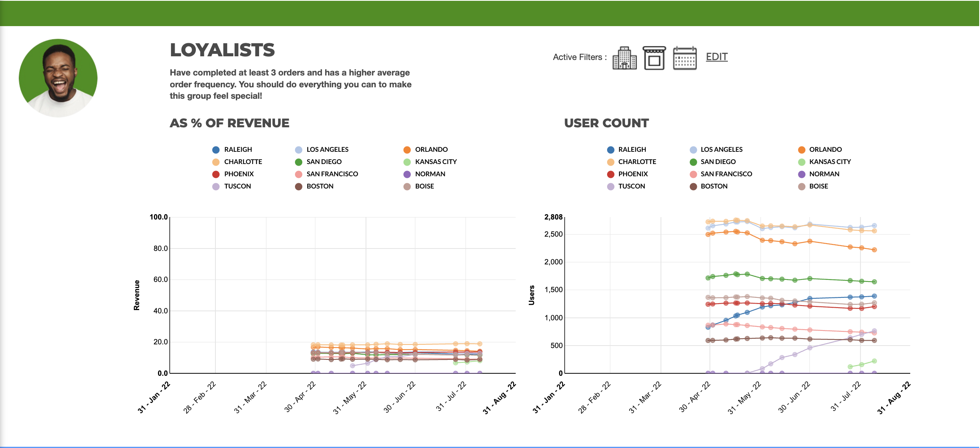The image size is (980, 448).
Task: Click SAN FRANCISCO label in revenue legend
Action: (332, 174)
